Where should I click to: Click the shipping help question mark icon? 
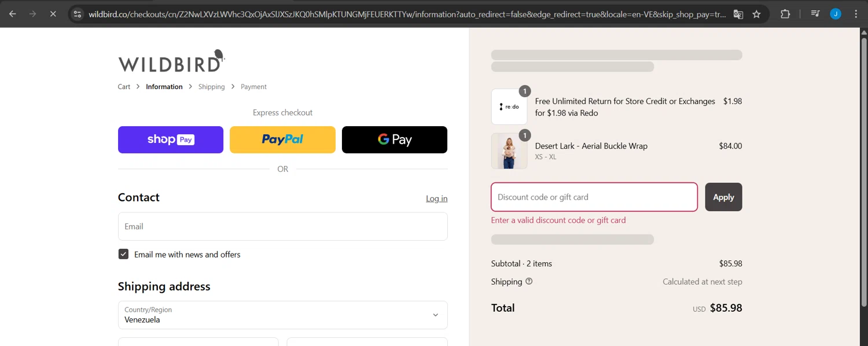point(529,281)
